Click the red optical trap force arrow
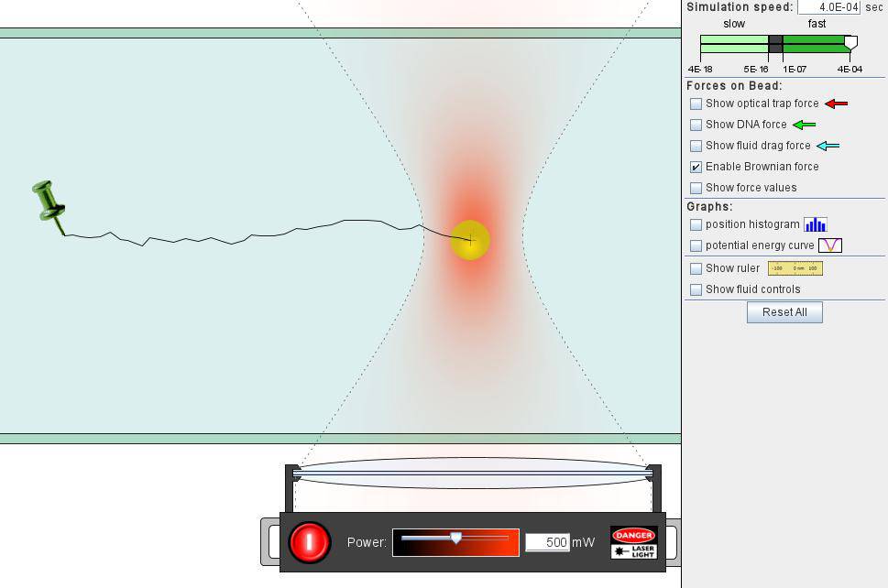The image size is (888, 588). coord(836,103)
